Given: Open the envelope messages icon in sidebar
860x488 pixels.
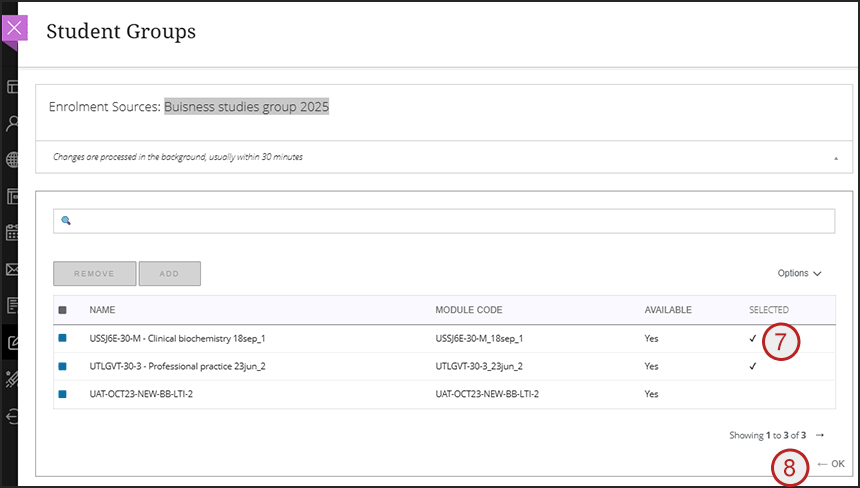Looking at the screenshot, I should pos(13,269).
